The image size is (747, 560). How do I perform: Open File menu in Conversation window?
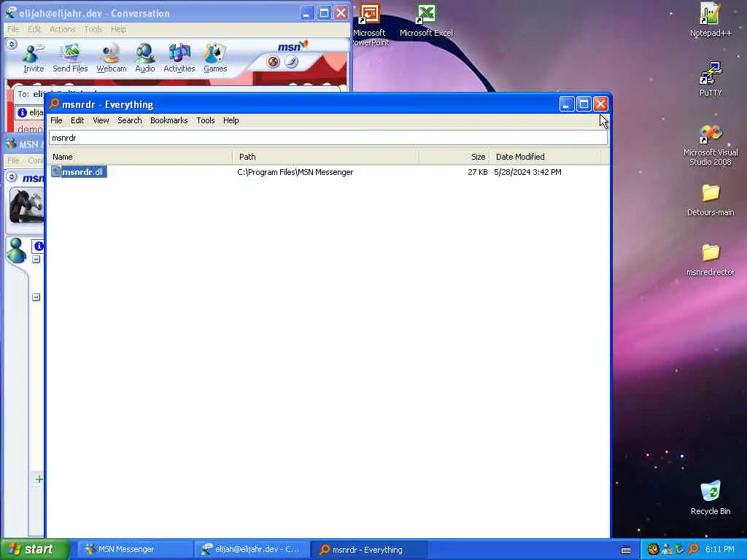(13, 29)
